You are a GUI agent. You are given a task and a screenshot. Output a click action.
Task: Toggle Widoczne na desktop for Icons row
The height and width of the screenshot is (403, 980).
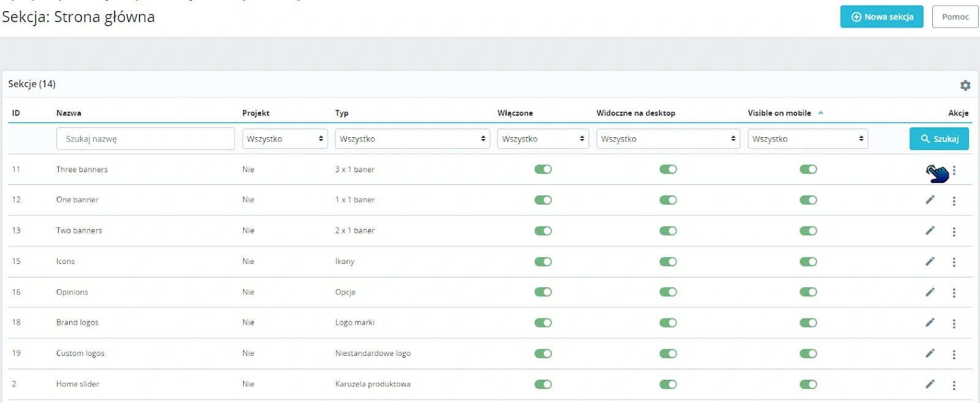pyautogui.click(x=668, y=262)
